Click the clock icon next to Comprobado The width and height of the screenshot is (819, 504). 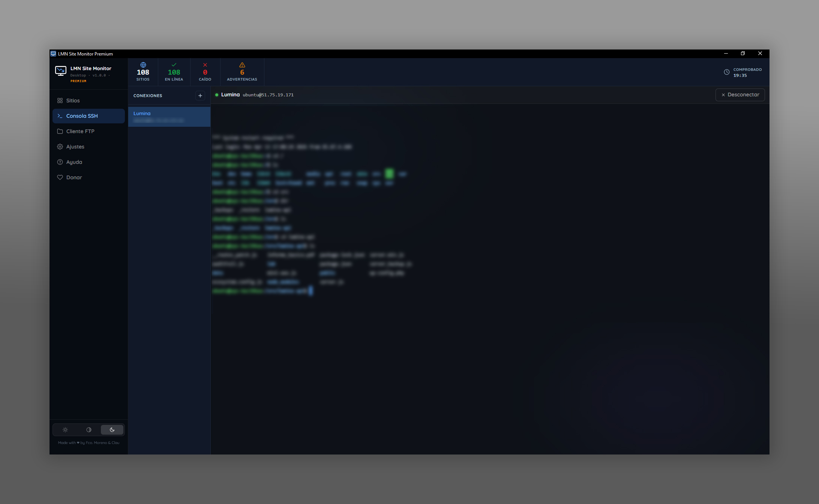point(727,72)
